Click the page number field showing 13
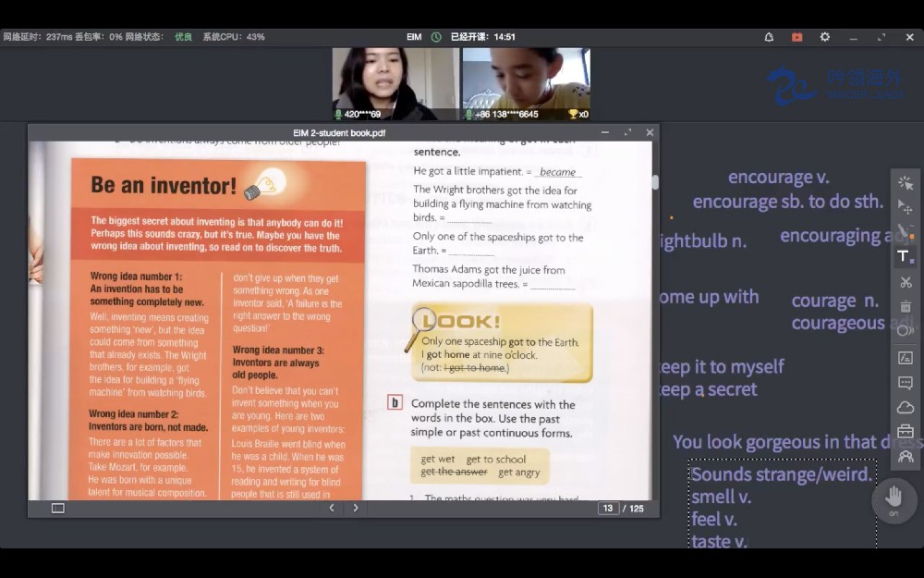The height and width of the screenshot is (578, 924). pyautogui.click(x=607, y=508)
